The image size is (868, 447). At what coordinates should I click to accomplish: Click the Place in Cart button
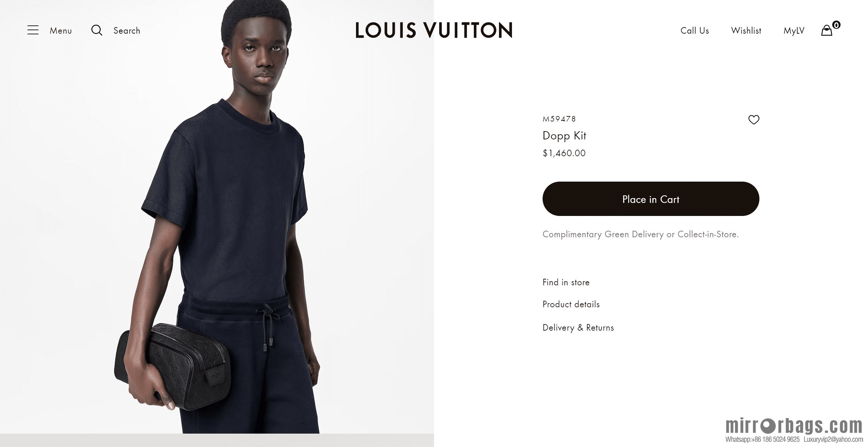[x=650, y=199]
